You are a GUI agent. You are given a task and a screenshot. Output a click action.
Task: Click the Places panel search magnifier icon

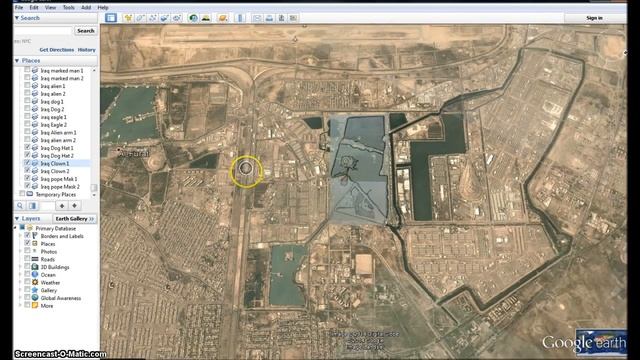pos(20,206)
